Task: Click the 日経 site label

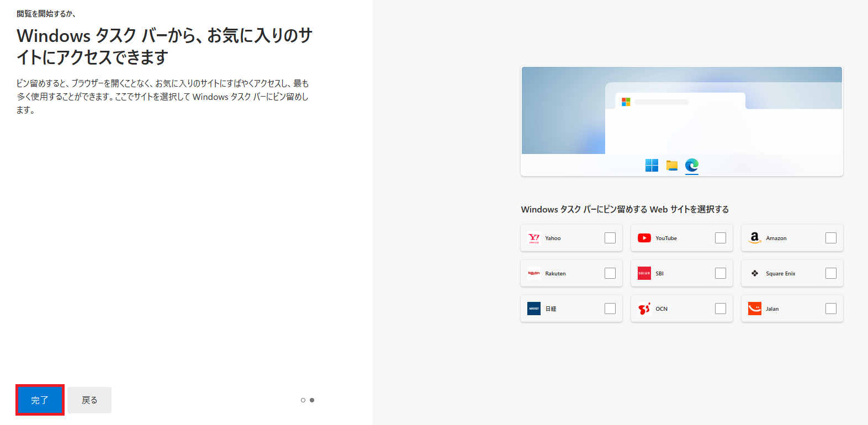Action: [551, 309]
